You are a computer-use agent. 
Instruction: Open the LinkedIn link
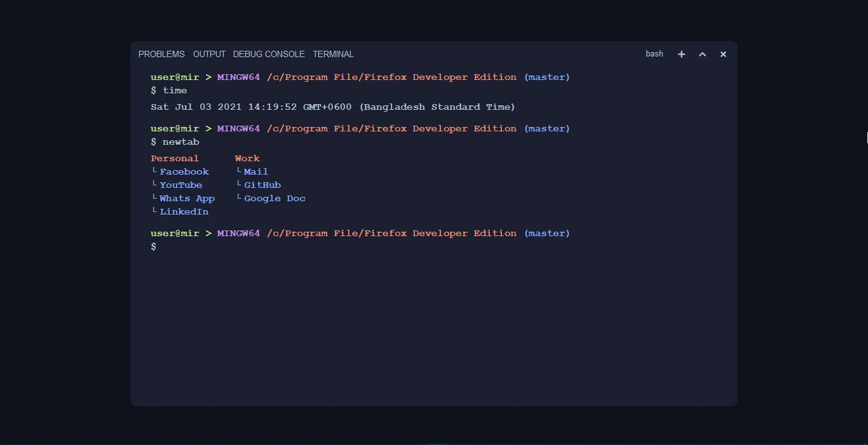(x=184, y=211)
